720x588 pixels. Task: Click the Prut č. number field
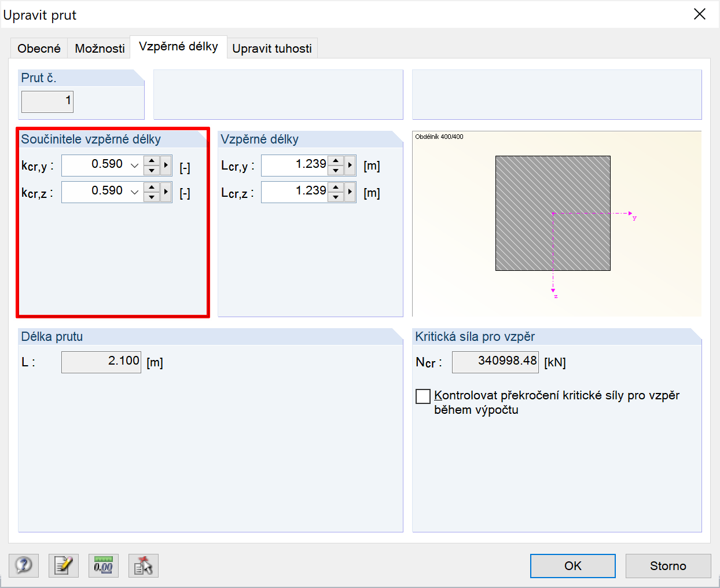[x=47, y=102]
